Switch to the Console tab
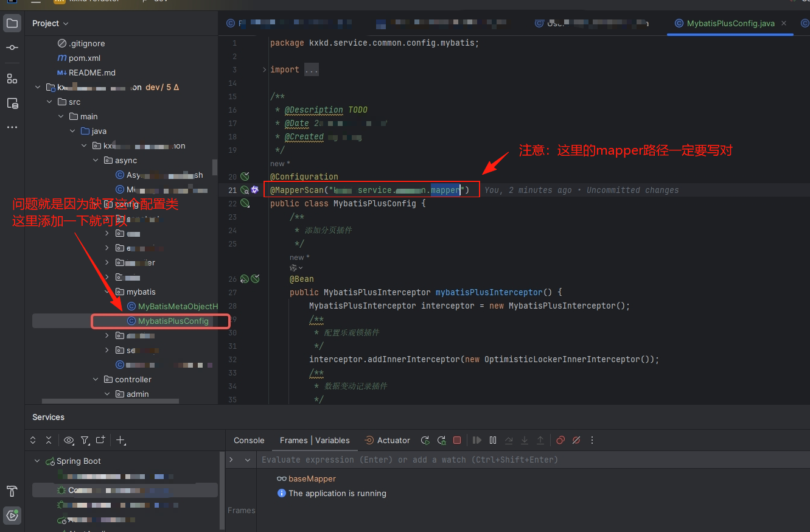810x532 pixels. (x=249, y=440)
